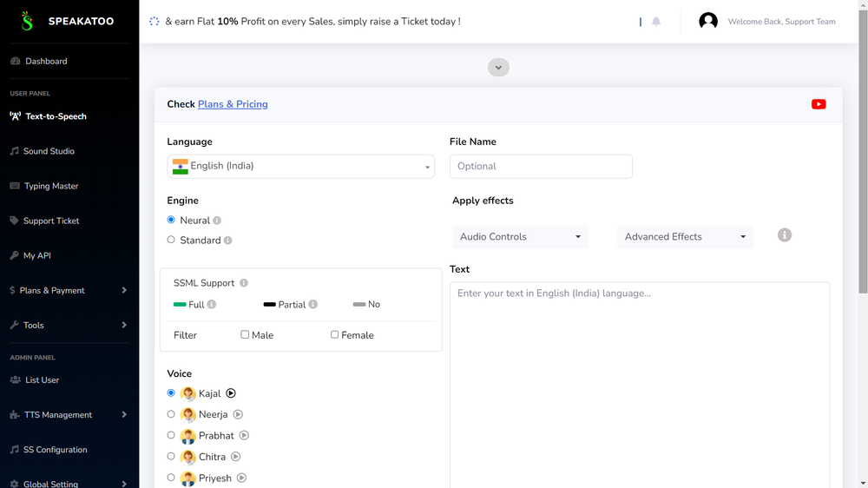
Task: Click the user profile avatar icon
Action: point(708,22)
